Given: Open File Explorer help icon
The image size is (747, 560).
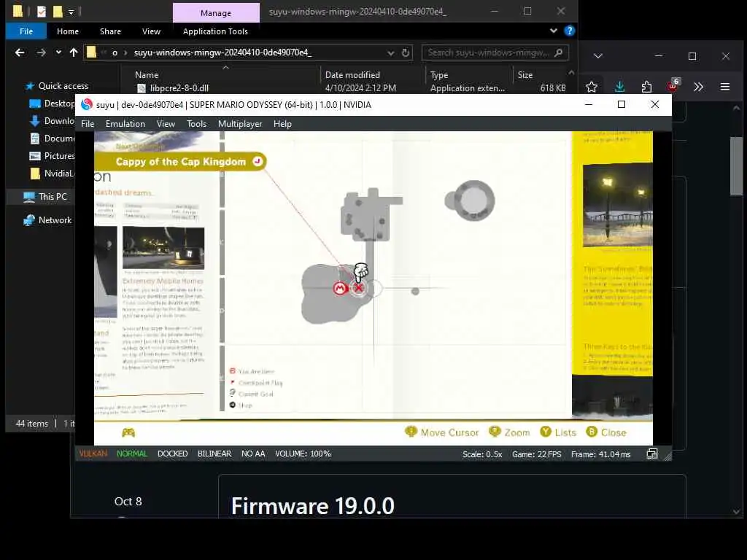Looking at the screenshot, I should (569, 31).
